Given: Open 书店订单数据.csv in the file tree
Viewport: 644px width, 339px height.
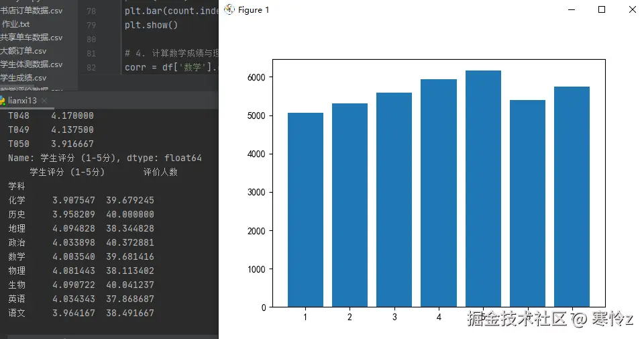Looking at the screenshot, I should [x=32, y=11].
